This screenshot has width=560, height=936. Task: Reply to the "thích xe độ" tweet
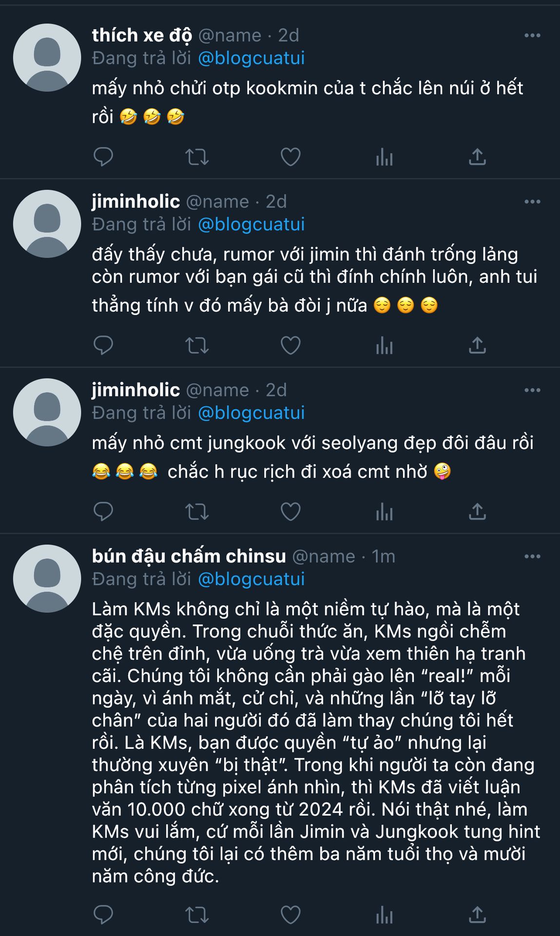click(103, 157)
